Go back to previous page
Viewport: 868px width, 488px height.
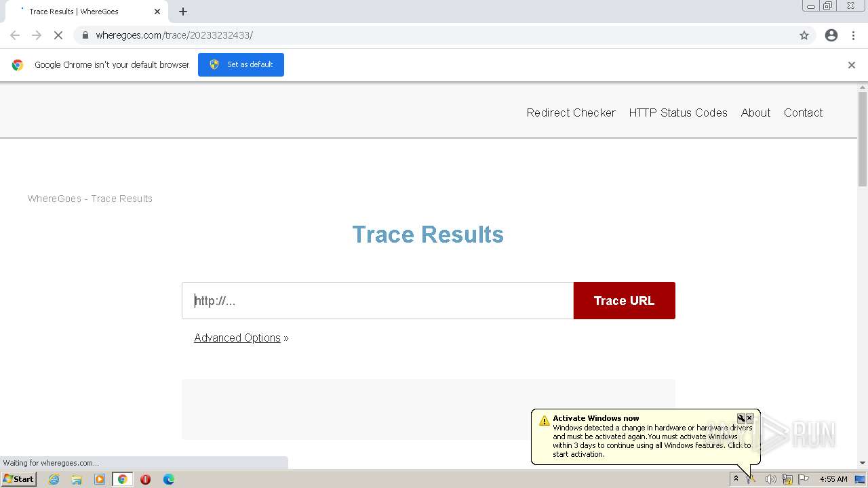click(15, 35)
